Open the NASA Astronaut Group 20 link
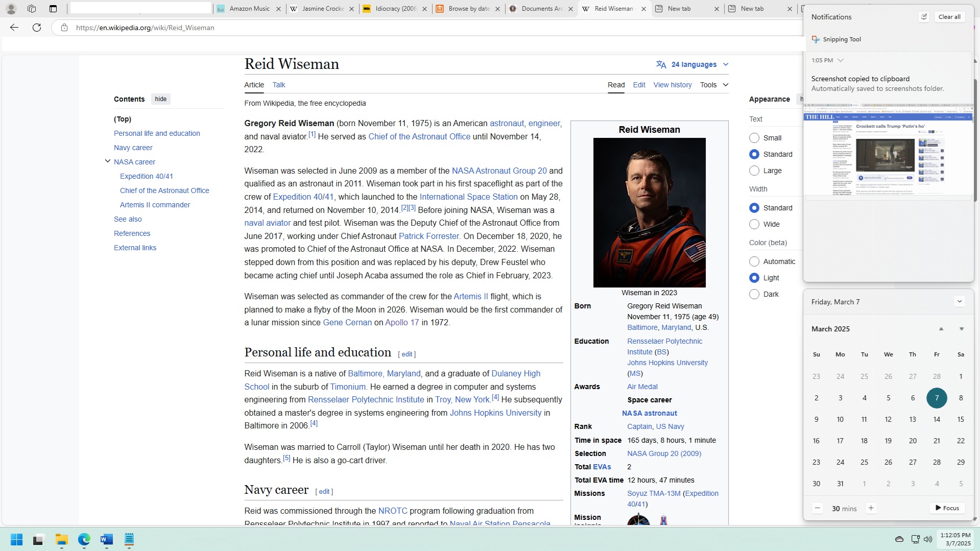 pos(499,171)
